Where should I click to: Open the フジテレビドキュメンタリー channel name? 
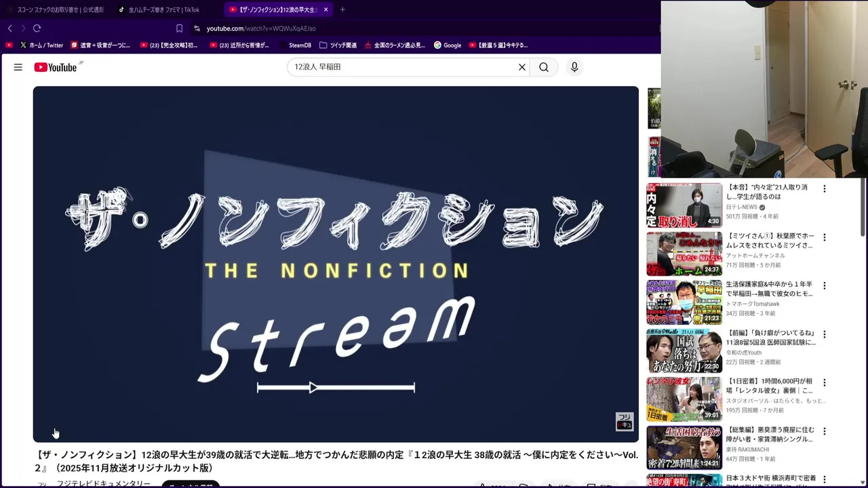103,484
